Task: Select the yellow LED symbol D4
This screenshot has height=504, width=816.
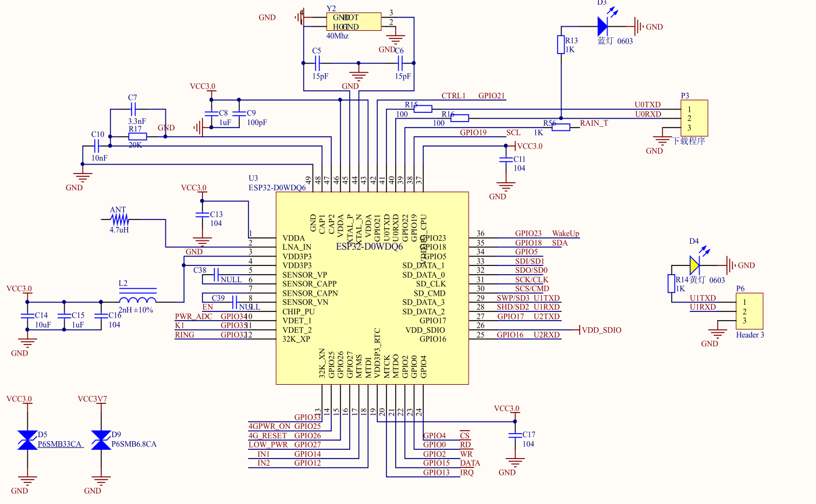Action: (x=695, y=265)
